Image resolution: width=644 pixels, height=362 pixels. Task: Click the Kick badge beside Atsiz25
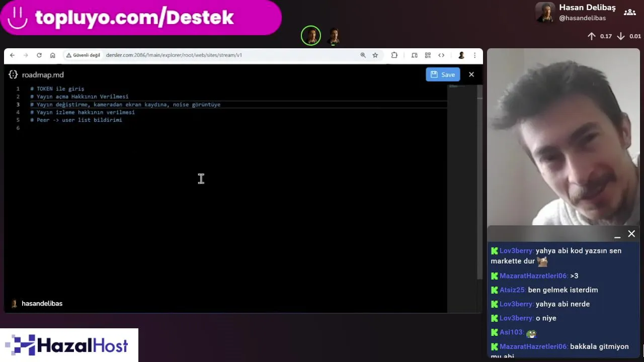[494, 290]
